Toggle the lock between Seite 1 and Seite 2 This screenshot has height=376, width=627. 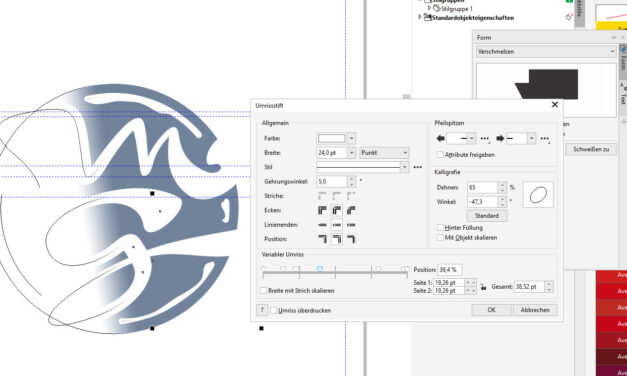[483, 287]
